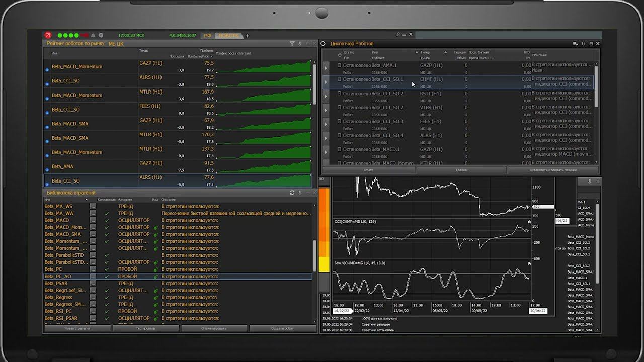Screen dimensions: 644x362
Task: Open filter in robot rating panel
Action: 292,44
